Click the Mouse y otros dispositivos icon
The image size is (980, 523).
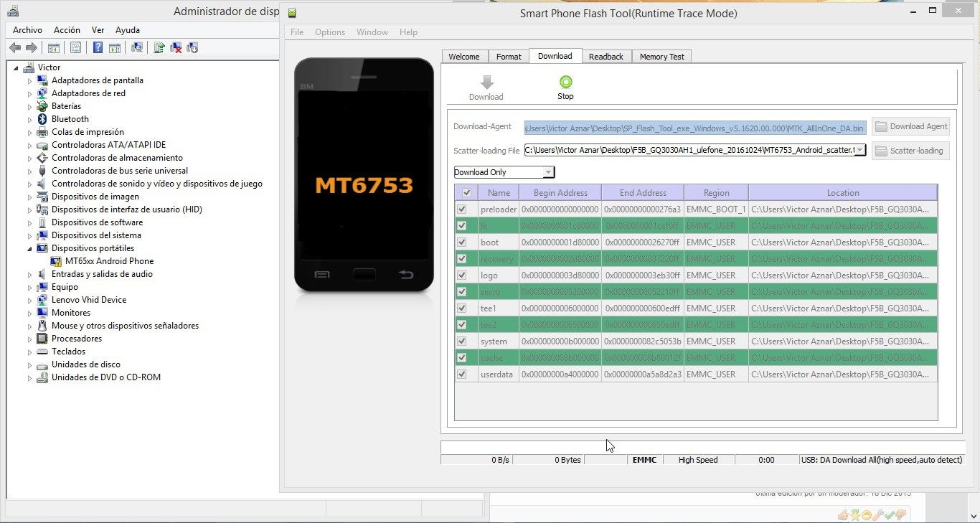click(42, 326)
